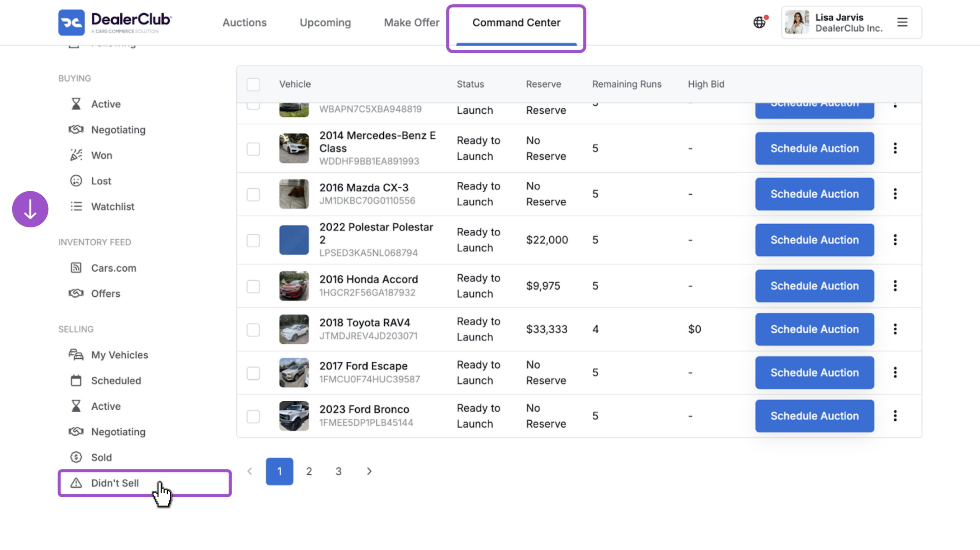The width and height of the screenshot is (980, 550).
Task: Open the 2017 Ford Escape thumbnail
Action: coord(294,372)
